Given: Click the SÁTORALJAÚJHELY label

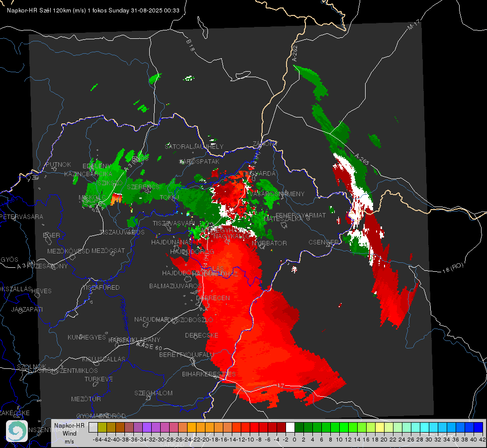Looking at the screenshot, I should point(194,146).
